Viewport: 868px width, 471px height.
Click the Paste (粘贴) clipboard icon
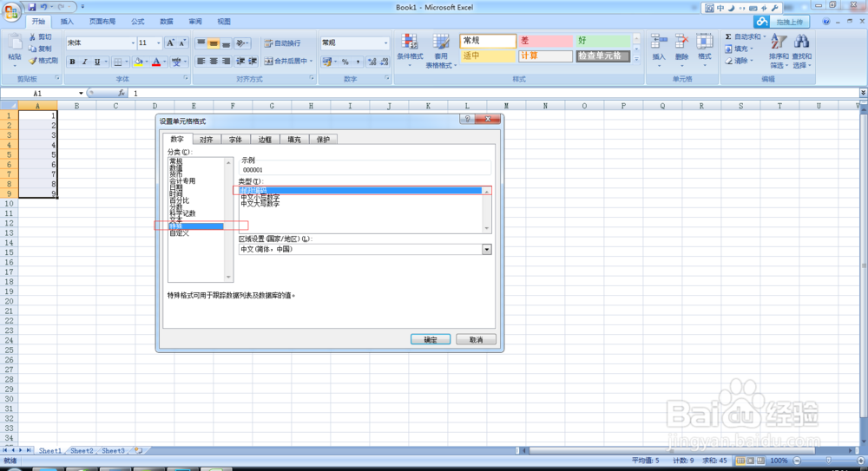(x=15, y=43)
